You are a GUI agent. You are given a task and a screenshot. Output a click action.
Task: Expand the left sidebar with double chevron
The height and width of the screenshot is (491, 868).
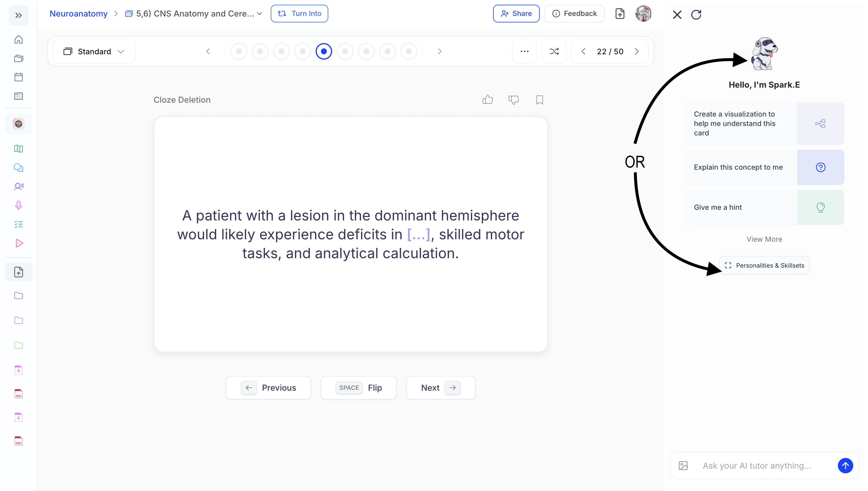19,15
